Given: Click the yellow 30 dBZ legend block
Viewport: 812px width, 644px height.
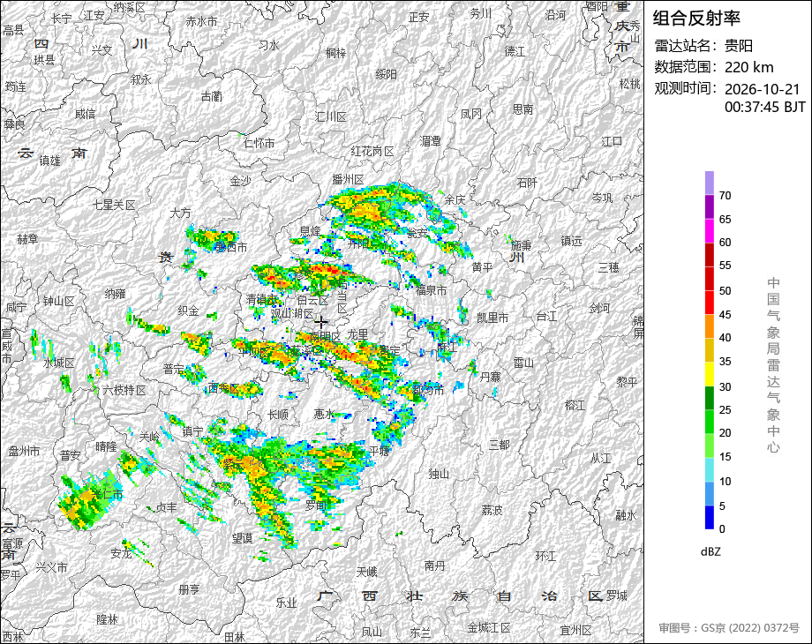Looking at the screenshot, I should [x=710, y=374].
